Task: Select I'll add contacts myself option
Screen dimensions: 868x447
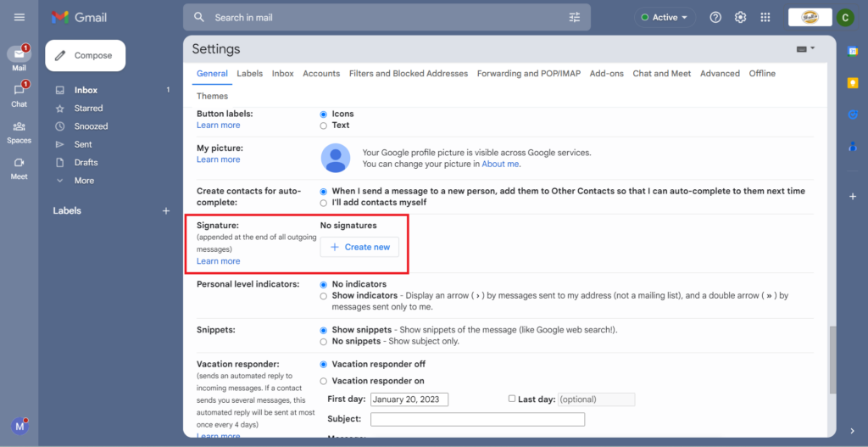Action: click(x=324, y=203)
